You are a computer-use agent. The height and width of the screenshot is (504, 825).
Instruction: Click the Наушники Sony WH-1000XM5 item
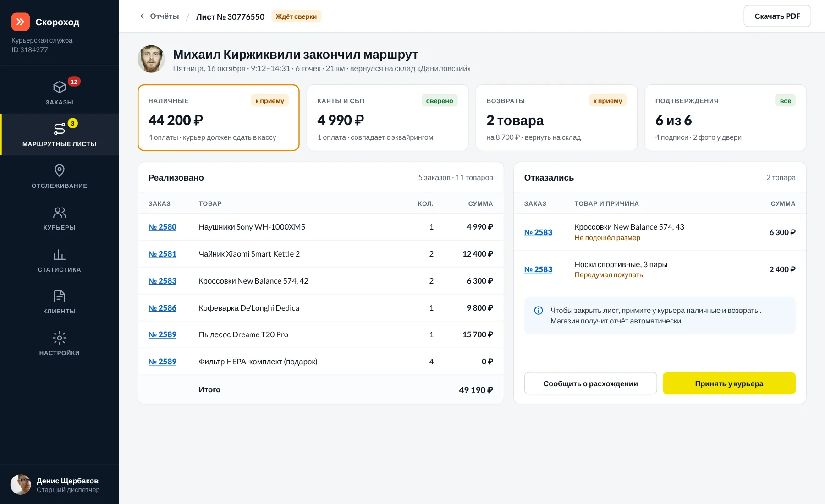pyautogui.click(x=252, y=227)
